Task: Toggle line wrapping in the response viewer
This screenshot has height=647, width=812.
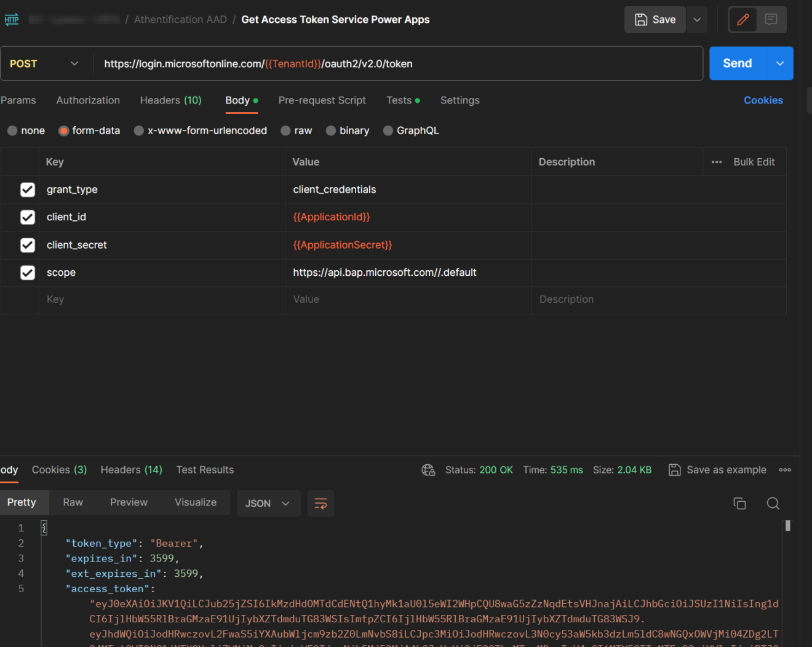Action: (320, 503)
